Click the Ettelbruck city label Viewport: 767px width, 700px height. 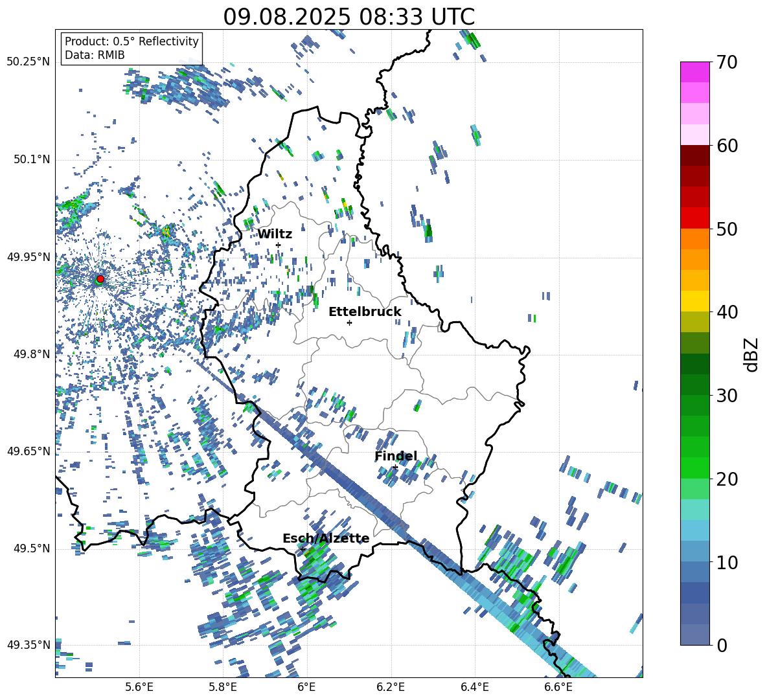pyautogui.click(x=365, y=312)
